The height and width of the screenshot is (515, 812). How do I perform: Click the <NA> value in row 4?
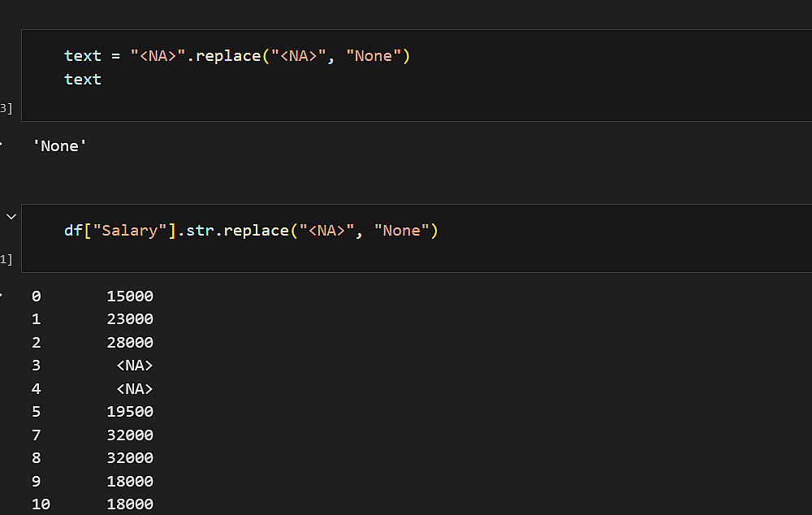pyautogui.click(x=135, y=389)
